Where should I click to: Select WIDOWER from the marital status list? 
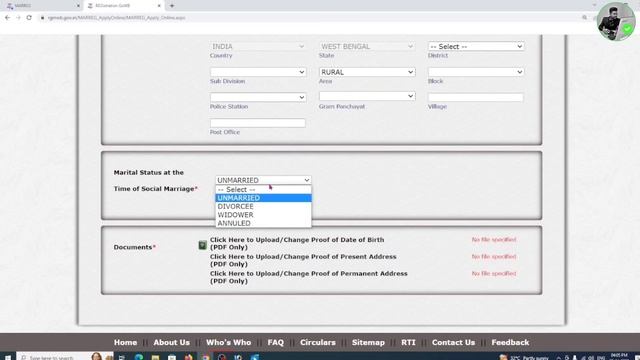(263, 215)
